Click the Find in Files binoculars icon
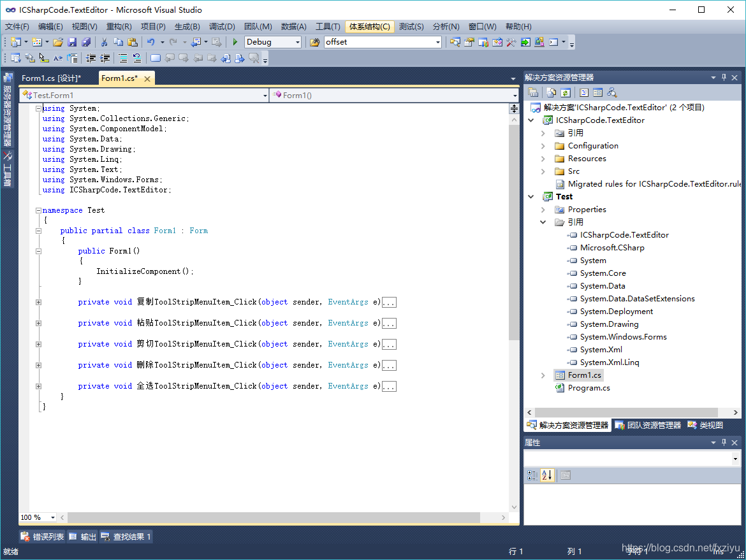The height and width of the screenshot is (560, 746). pyautogui.click(x=314, y=42)
